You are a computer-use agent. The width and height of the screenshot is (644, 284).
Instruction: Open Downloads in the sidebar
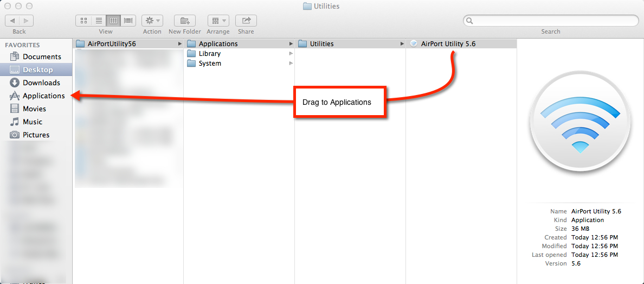[x=36, y=83]
